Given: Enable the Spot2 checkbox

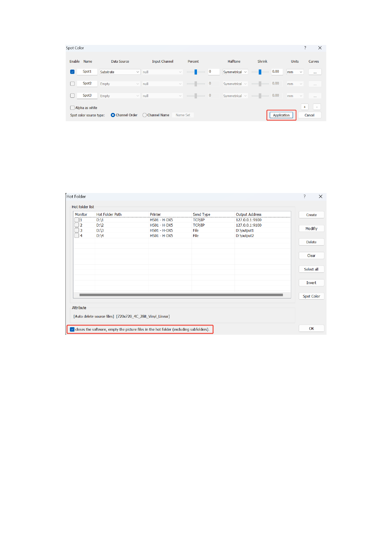Looking at the screenshot, I should 72,84.
